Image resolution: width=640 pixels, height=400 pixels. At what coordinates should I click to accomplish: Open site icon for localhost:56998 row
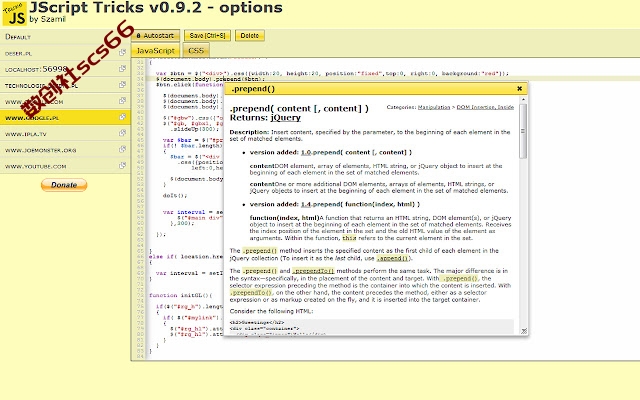[122, 69]
